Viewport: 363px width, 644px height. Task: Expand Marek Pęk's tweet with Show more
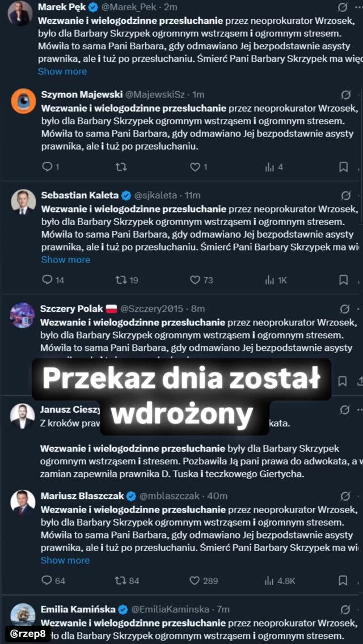pyautogui.click(x=62, y=71)
